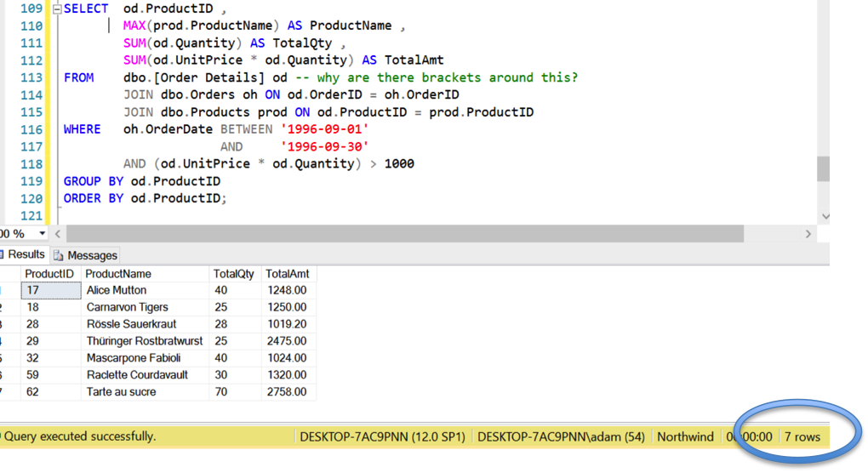Select the Alice Mutton cell
The height and width of the screenshot is (473, 868).
(x=145, y=290)
